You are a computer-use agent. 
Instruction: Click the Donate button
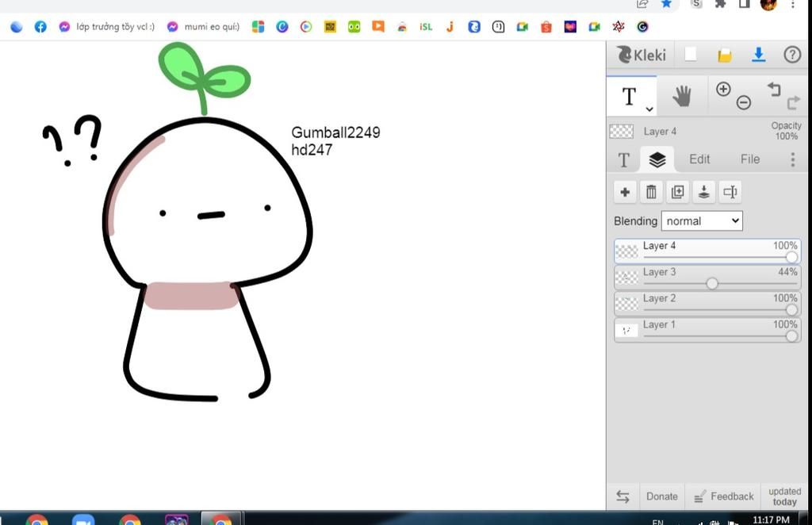[x=662, y=496]
